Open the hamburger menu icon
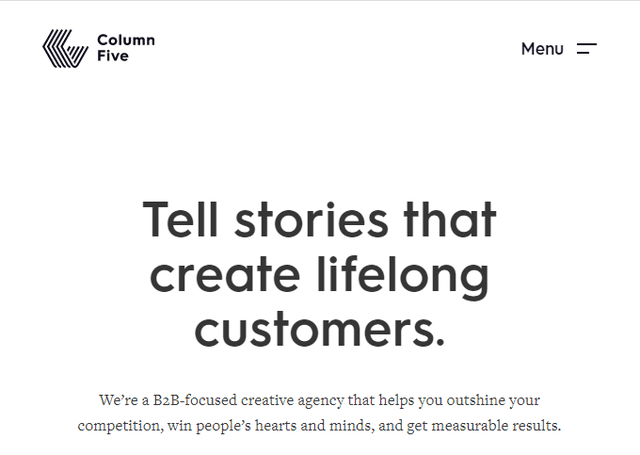640x455 pixels. pyautogui.click(x=587, y=49)
